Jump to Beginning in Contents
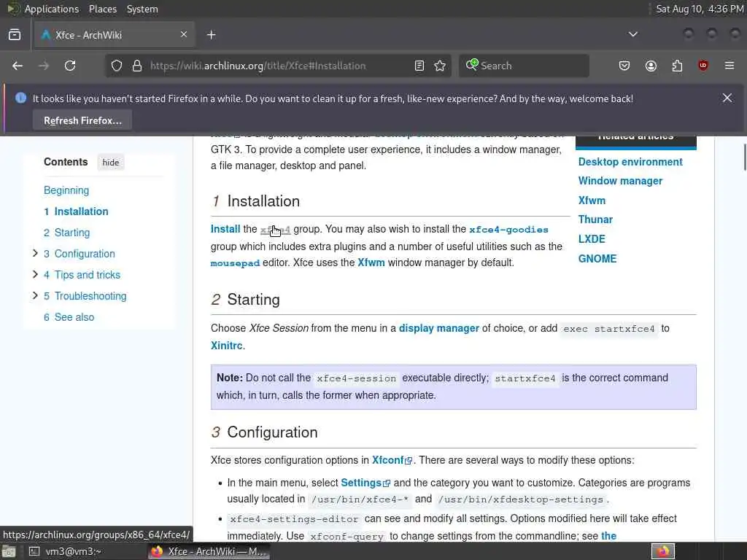The height and width of the screenshot is (560, 747). pyautogui.click(x=66, y=190)
